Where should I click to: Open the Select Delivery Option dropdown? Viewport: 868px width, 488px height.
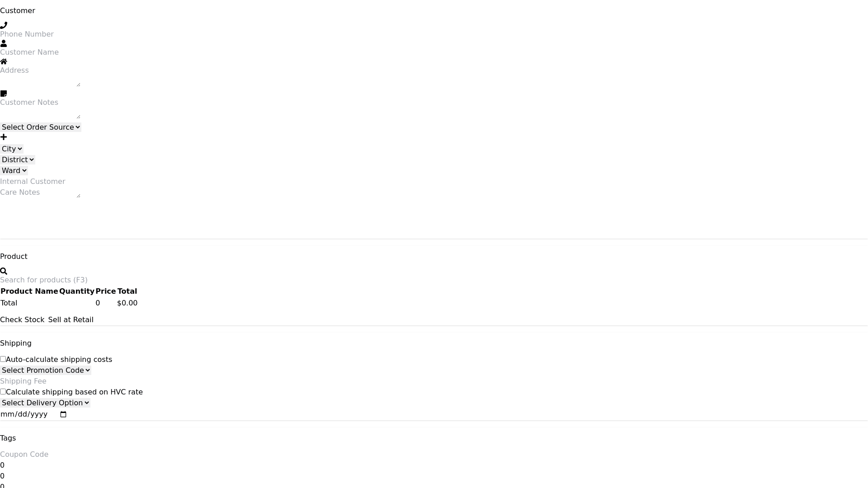pos(45,403)
